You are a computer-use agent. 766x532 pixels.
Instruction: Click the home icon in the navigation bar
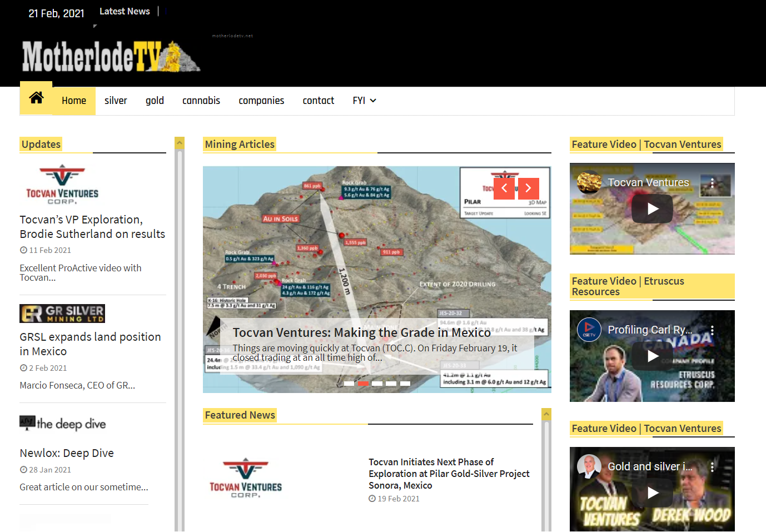pos(36,98)
